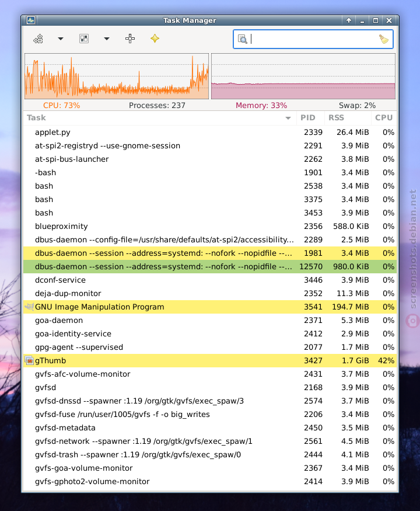Click the crosshair identify-window icon
The image size is (420, 511).
[130, 39]
